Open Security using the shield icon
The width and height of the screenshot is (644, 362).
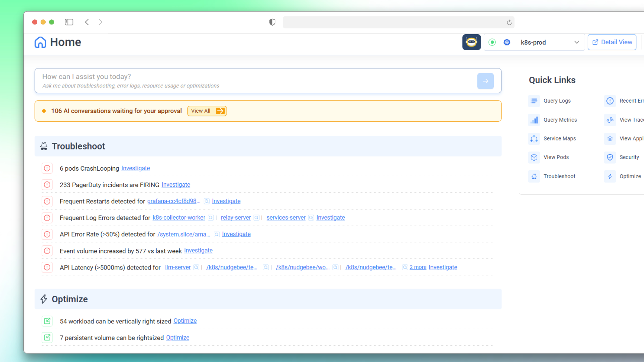pos(610,157)
